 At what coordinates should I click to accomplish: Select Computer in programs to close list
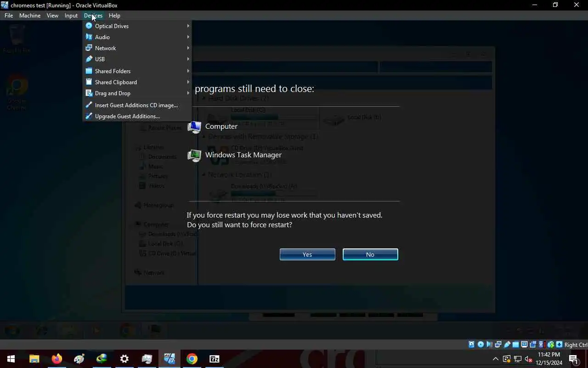point(213,126)
